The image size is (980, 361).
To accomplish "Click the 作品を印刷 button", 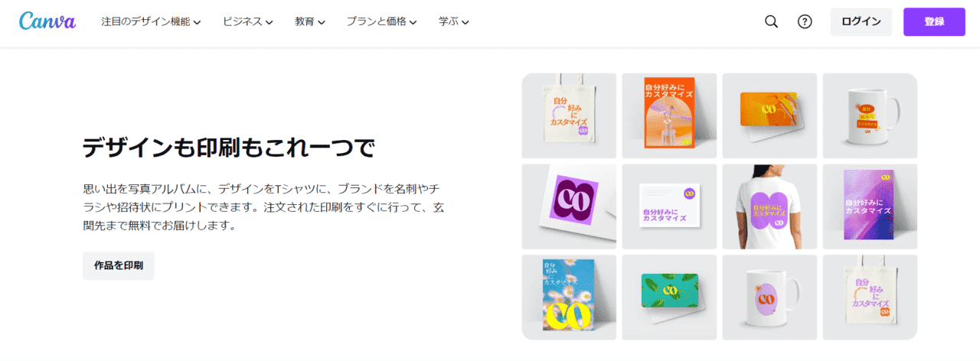I will click(x=119, y=266).
